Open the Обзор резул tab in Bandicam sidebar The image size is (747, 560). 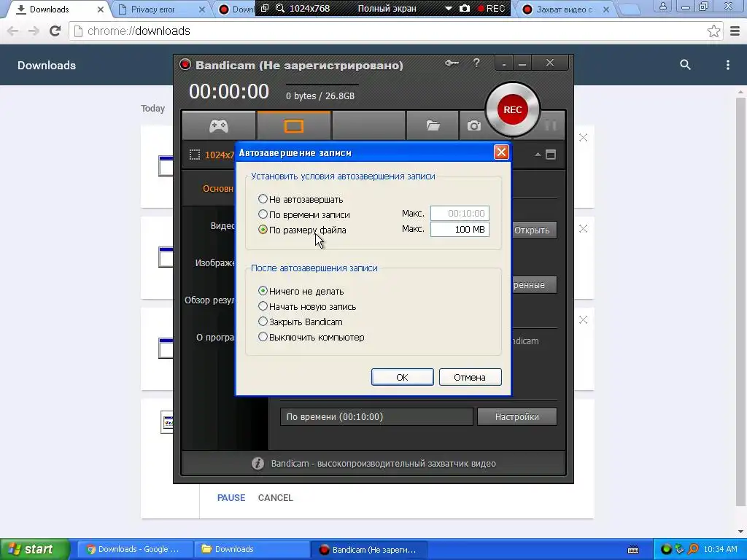pos(209,300)
